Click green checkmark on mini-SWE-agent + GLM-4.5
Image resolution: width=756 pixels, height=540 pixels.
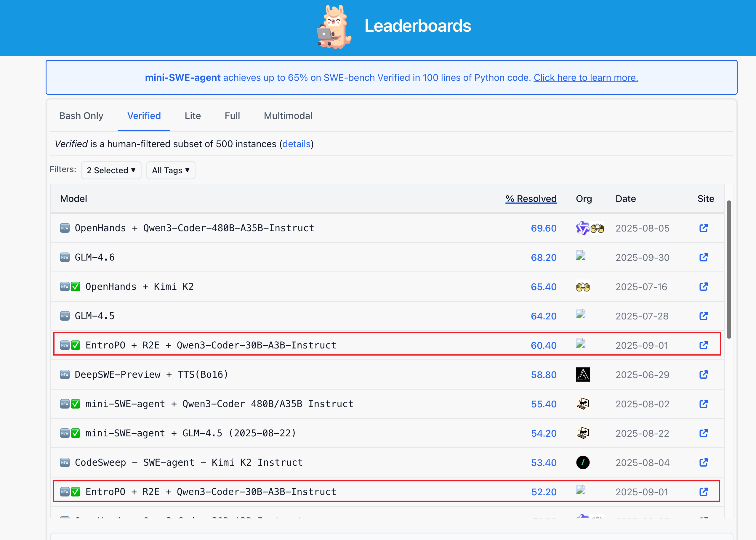coord(76,433)
